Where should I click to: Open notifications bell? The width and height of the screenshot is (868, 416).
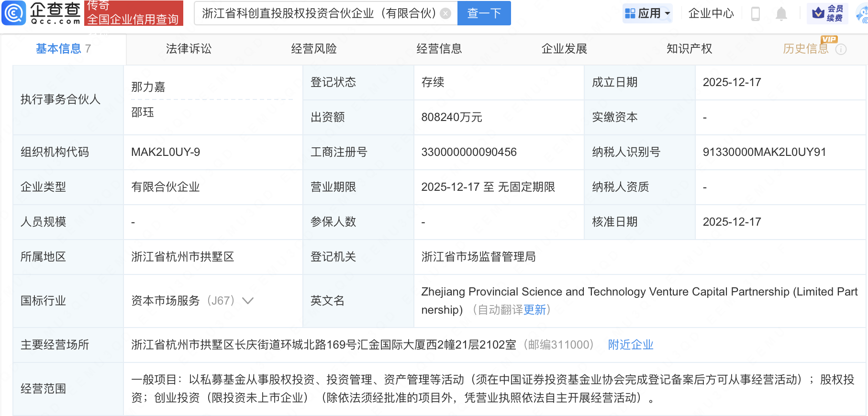tap(781, 14)
